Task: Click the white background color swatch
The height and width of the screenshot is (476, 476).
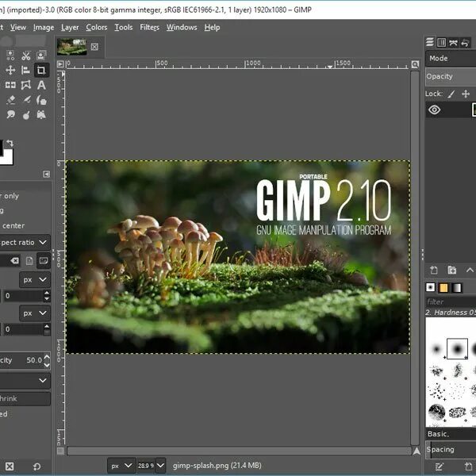Action: [8, 158]
